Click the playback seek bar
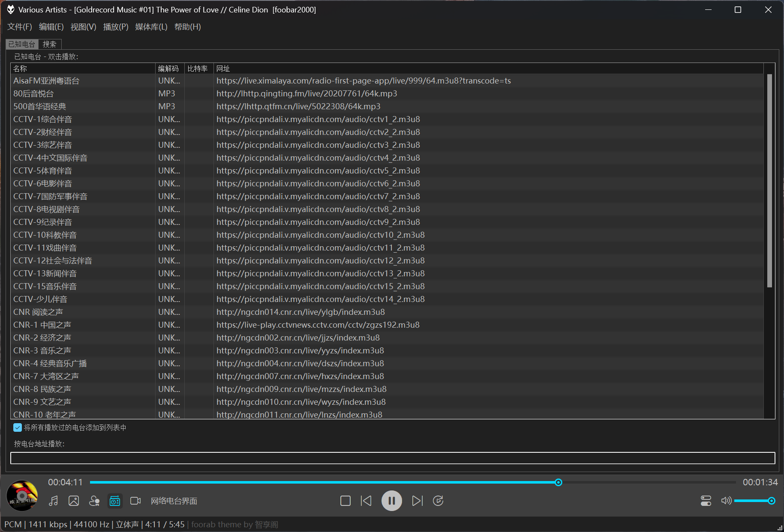The width and height of the screenshot is (784, 532). pyautogui.click(x=413, y=482)
